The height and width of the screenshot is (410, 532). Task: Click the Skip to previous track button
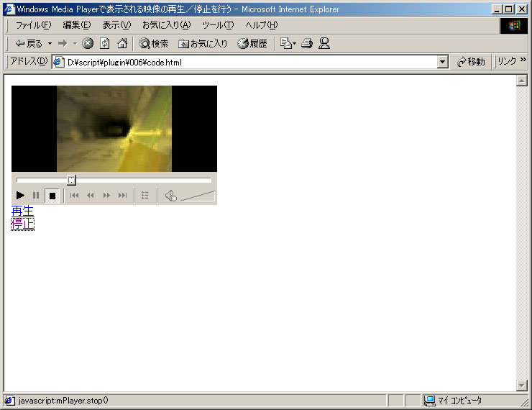(x=74, y=196)
